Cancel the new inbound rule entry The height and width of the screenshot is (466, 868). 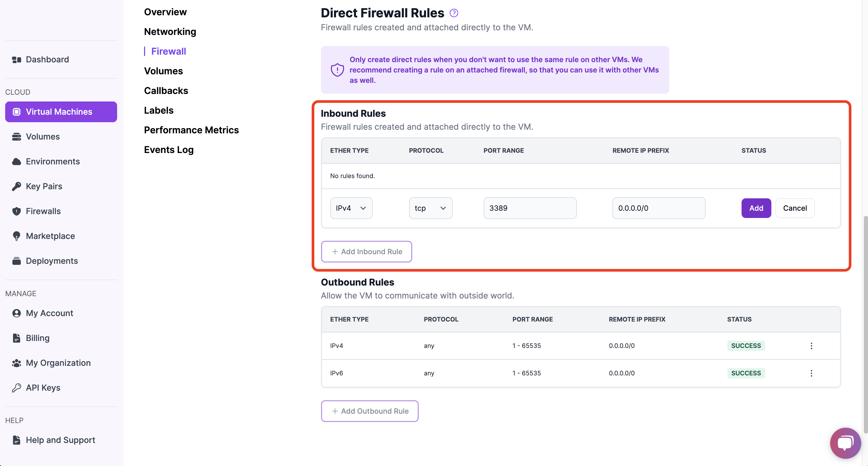(795, 208)
